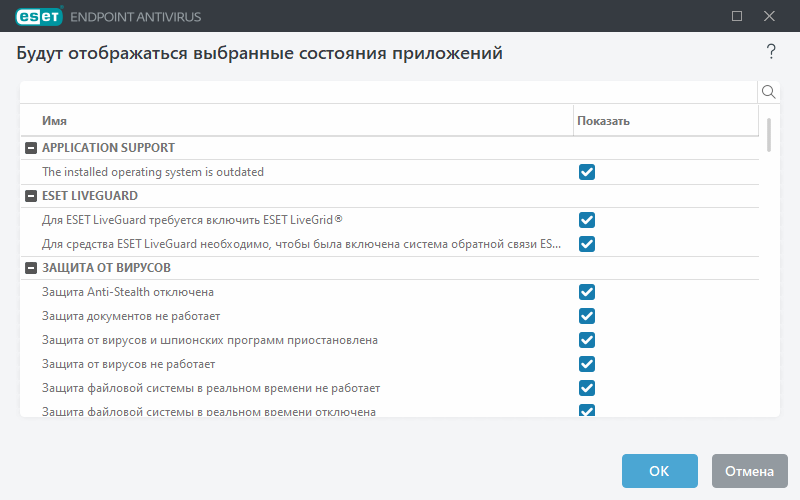Collapse the ESET LIVEGUARD section
Image resolution: width=800 pixels, height=500 pixels.
[x=31, y=196]
